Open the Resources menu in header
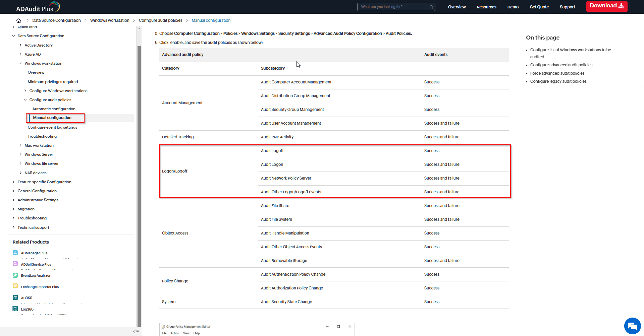Image resolution: width=644 pixels, height=336 pixels. click(486, 7)
